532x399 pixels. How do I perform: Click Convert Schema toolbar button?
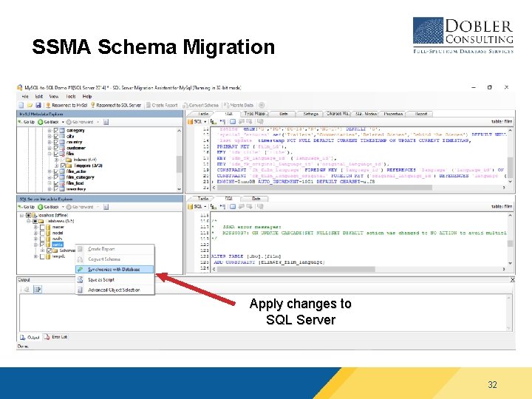click(201, 105)
